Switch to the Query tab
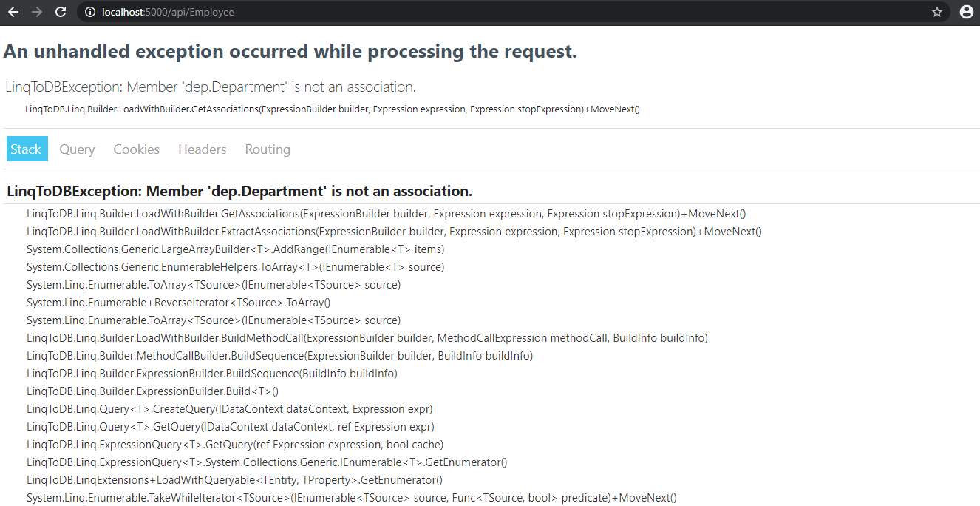 [77, 149]
